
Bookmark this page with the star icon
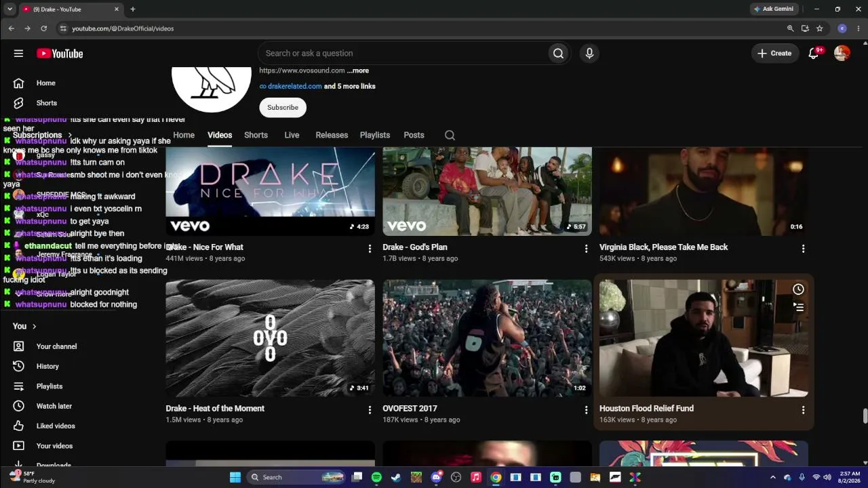click(x=819, y=28)
